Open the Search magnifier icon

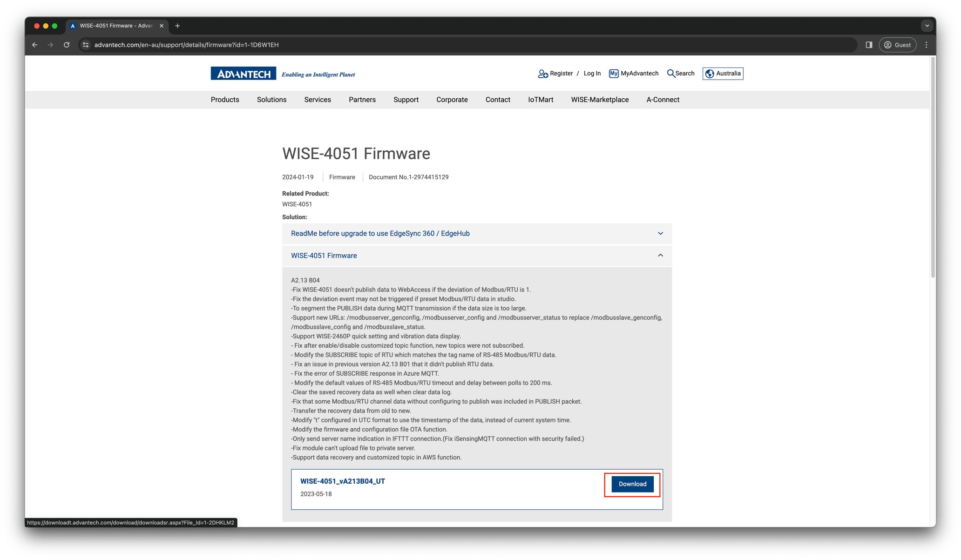click(x=671, y=73)
